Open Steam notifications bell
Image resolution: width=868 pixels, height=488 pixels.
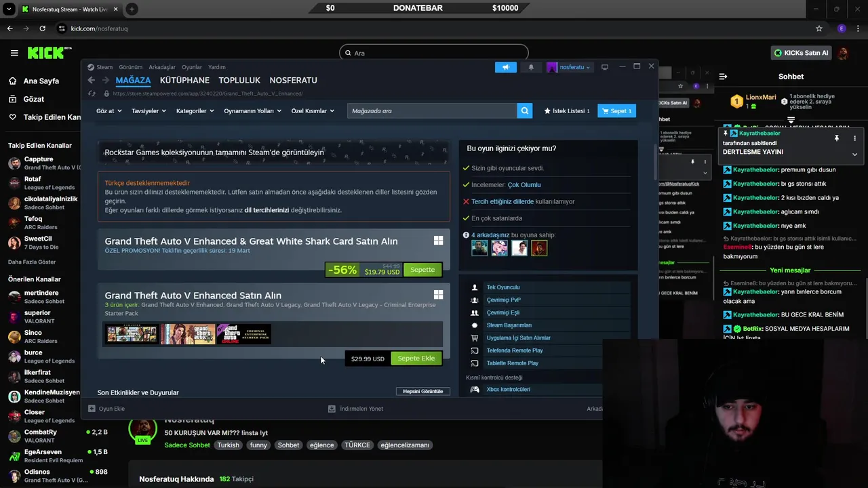(531, 67)
